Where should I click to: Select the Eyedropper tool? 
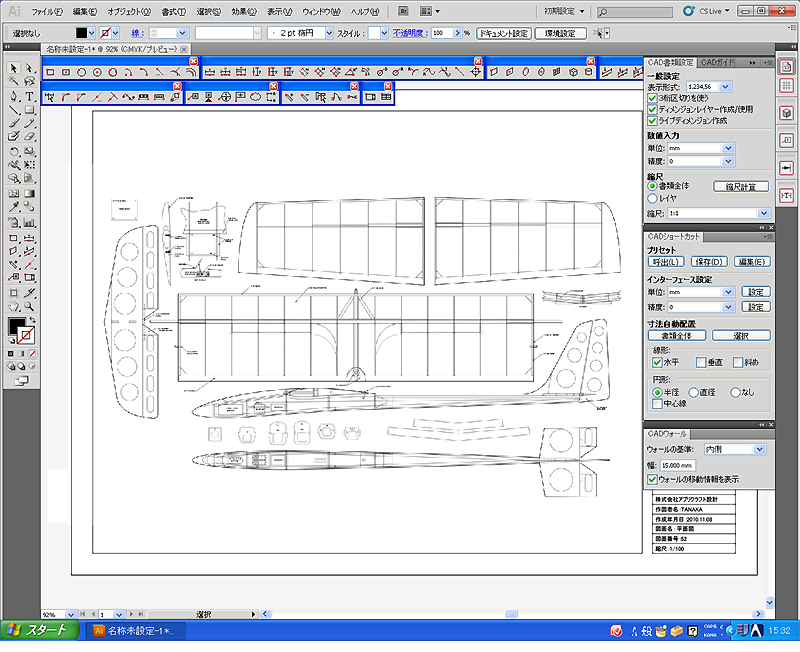[14, 207]
